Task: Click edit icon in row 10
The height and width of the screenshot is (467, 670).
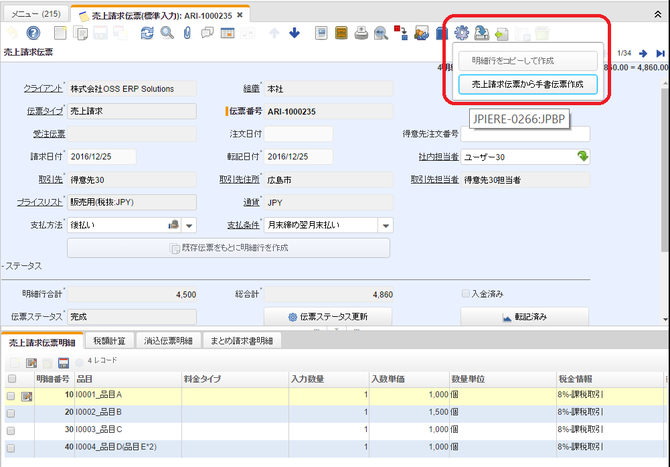Action: click(x=26, y=397)
